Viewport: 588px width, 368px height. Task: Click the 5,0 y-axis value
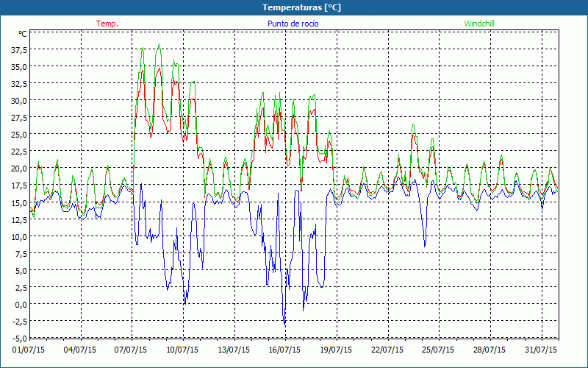21,270
